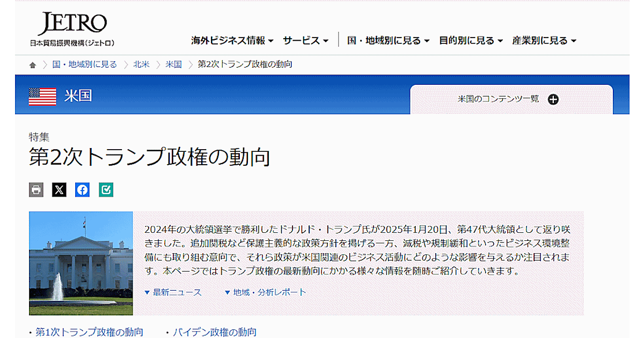Click the White House photo thumbnail
Viewport: 644px width, 338px height.
pos(81,263)
